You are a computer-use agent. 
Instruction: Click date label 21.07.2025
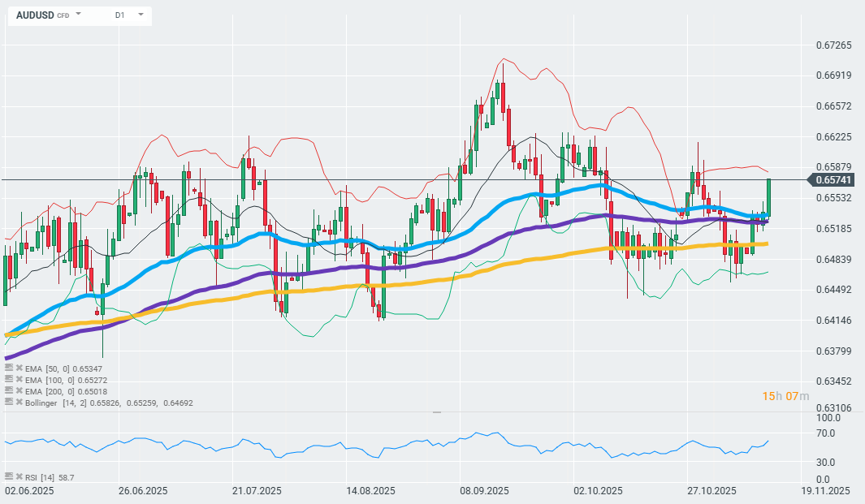click(x=257, y=491)
